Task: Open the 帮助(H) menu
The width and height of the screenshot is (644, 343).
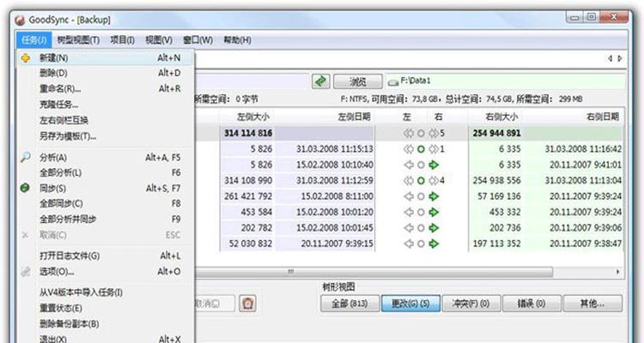Action: pos(237,39)
